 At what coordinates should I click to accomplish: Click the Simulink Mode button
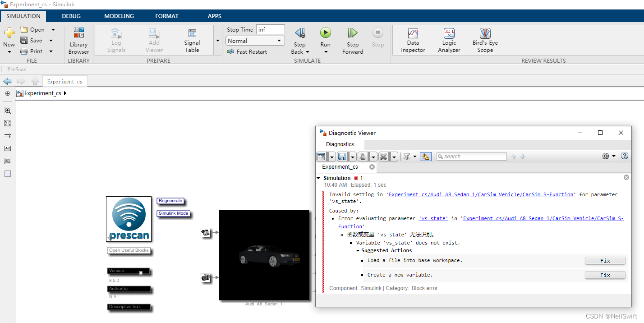pyautogui.click(x=174, y=213)
